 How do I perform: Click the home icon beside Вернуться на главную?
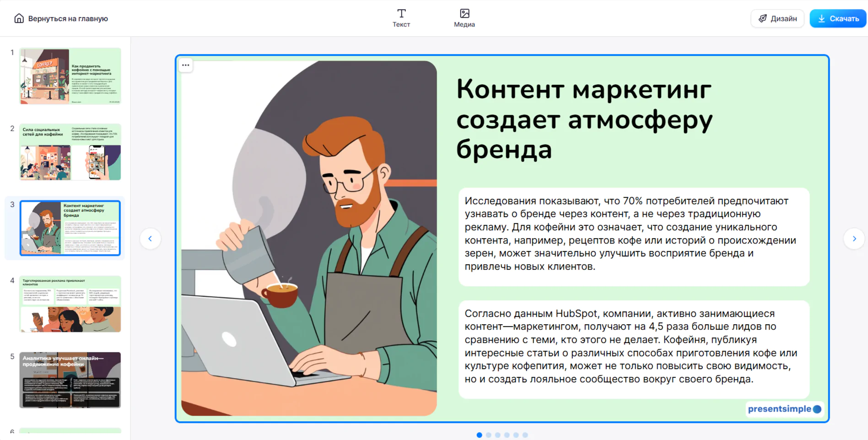19,18
